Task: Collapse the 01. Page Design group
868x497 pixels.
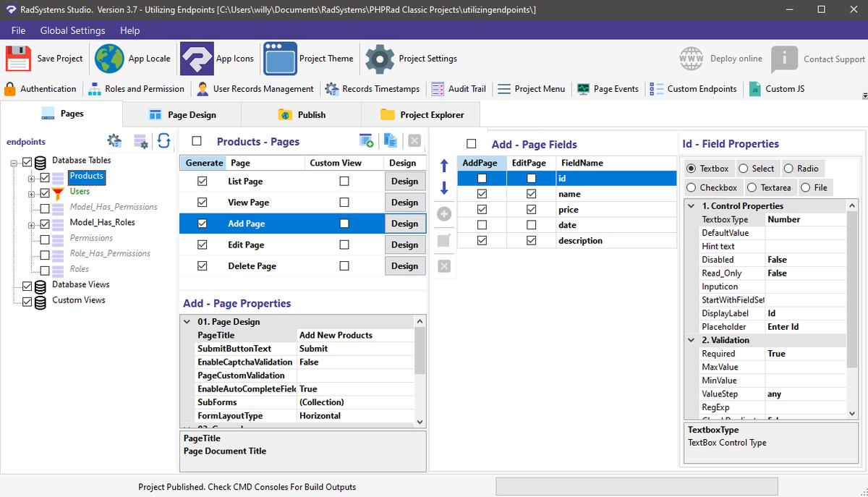Action: (x=187, y=322)
